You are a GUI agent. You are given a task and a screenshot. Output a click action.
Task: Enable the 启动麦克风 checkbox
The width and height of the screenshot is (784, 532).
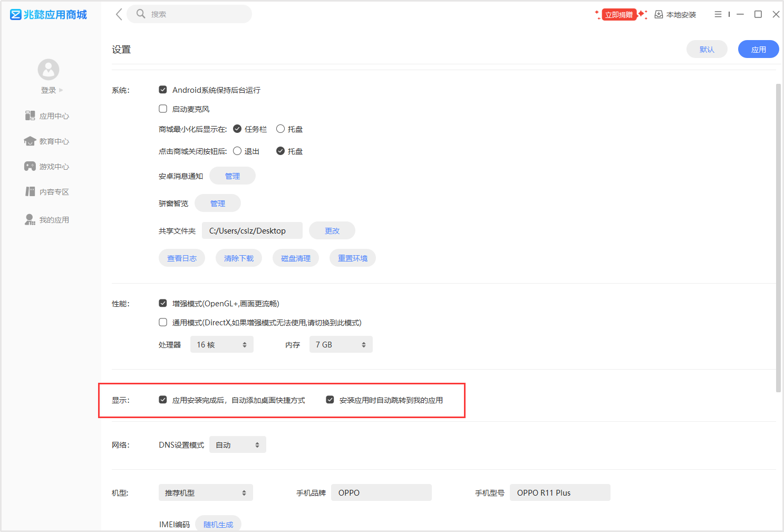[163, 109]
